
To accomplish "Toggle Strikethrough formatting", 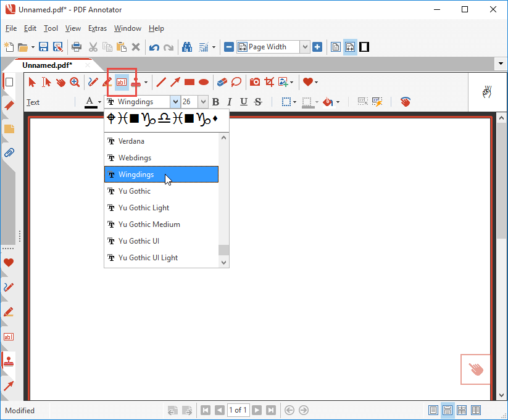I will [x=258, y=102].
